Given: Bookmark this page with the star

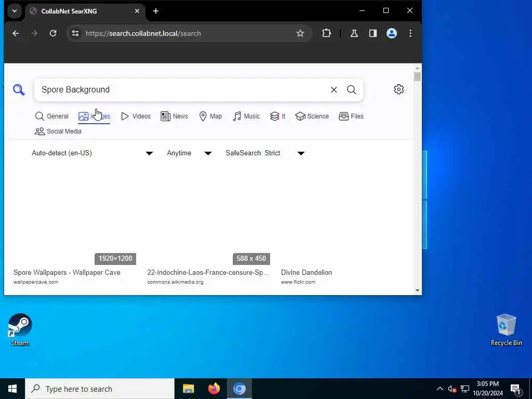Looking at the screenshot, I should (300, 33).
